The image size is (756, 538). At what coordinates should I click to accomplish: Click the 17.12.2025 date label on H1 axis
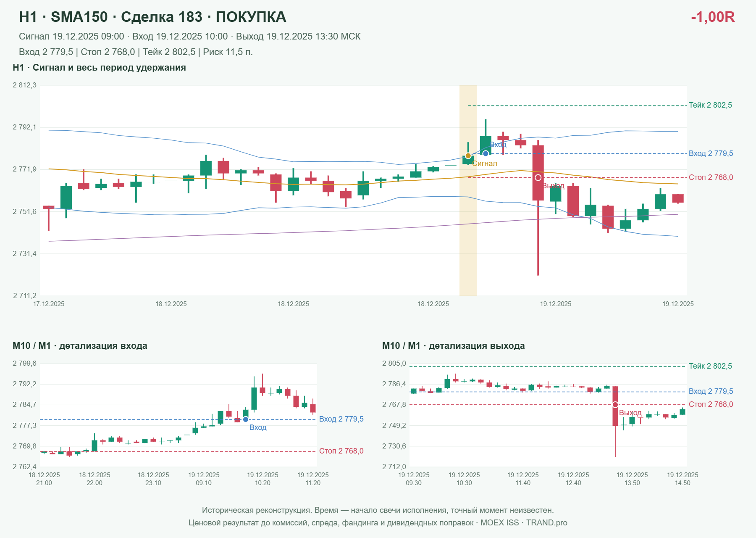coord(49,304)
